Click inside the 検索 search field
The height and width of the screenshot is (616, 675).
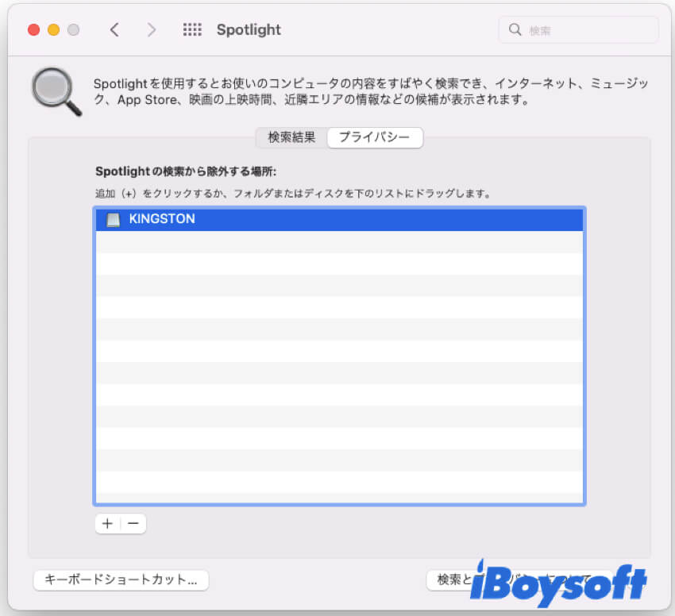tap(580, 29)
